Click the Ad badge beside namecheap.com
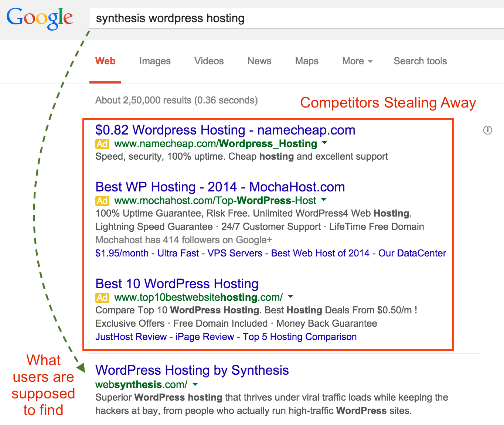Screen dimensions: 504x425 point(102,144)
